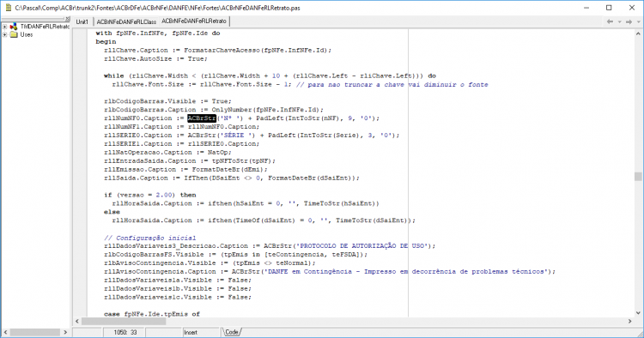Click the 'else' keyword

pos(112,212)
